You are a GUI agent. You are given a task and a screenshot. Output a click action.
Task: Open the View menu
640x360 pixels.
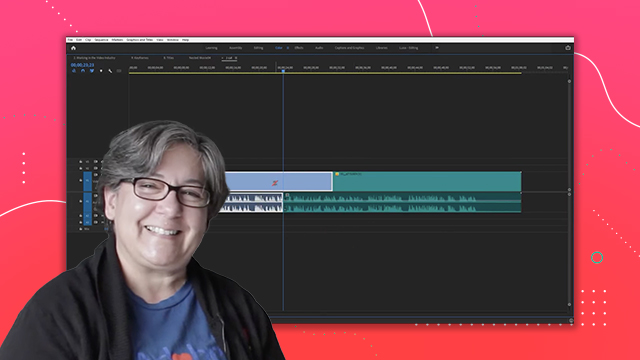pos(160,40)
